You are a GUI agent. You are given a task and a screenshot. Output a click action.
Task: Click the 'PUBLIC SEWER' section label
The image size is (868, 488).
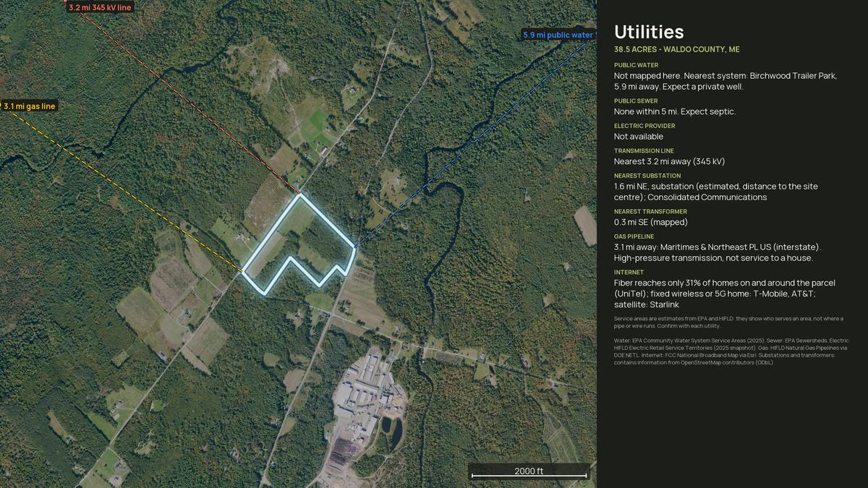coord(636,101)
